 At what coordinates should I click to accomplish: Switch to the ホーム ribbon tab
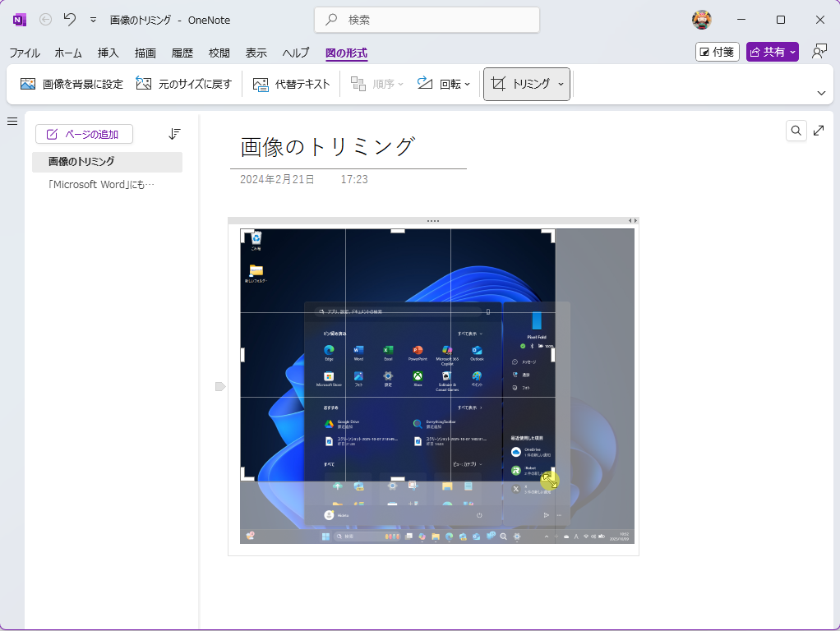click(67, 53)
